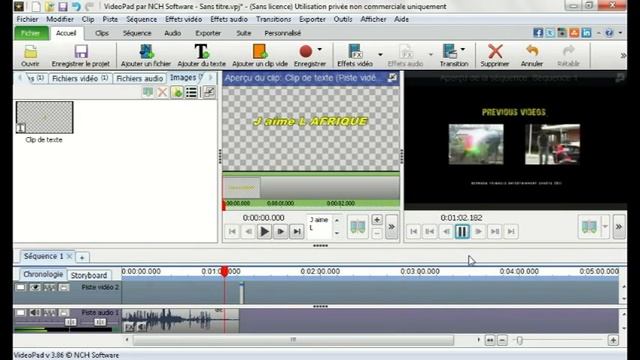Image resolution: width=640 pixels, height=360 pixels.
Task: Click timeline zoom in plus button
Action: [613, 340]
